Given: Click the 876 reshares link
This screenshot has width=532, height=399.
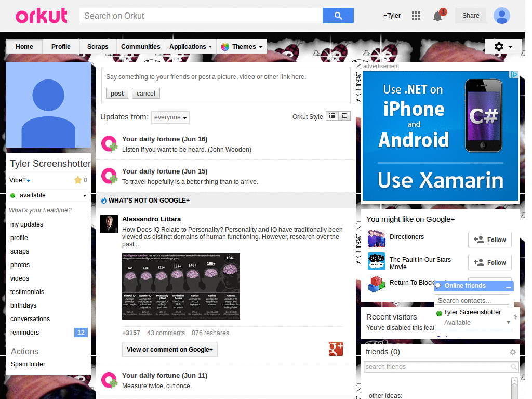Looking at the screenshot, I should click(210, 333).
